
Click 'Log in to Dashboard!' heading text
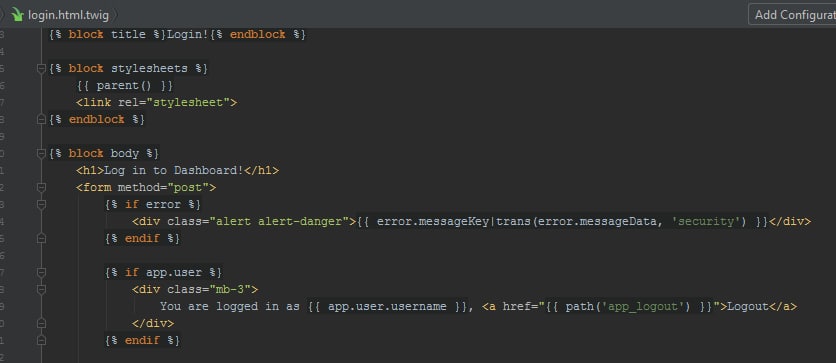[x=173, y=171]
